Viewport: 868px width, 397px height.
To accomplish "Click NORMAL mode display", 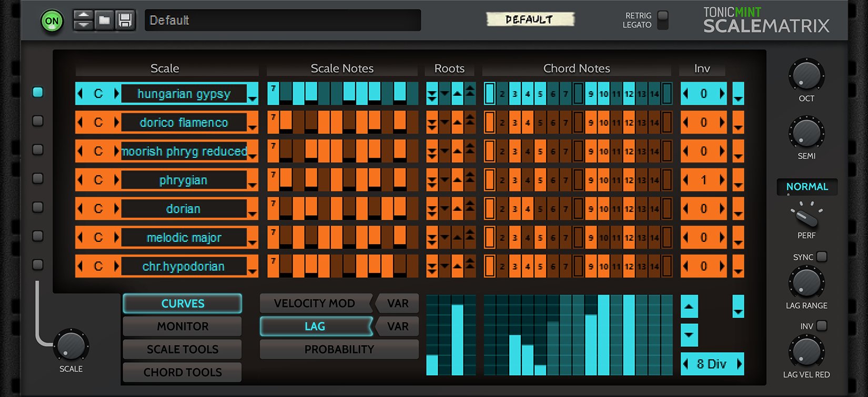I will (x=807, y=187).
